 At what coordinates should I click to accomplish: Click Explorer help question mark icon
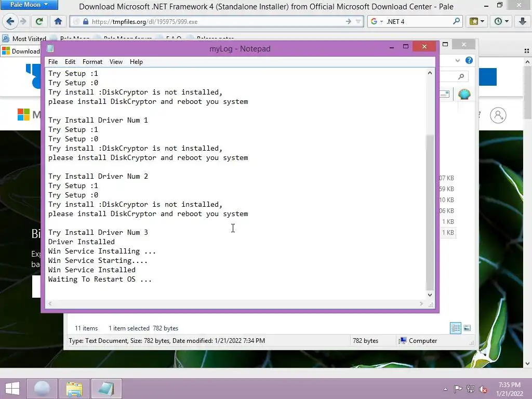click(x=469, y=60)
